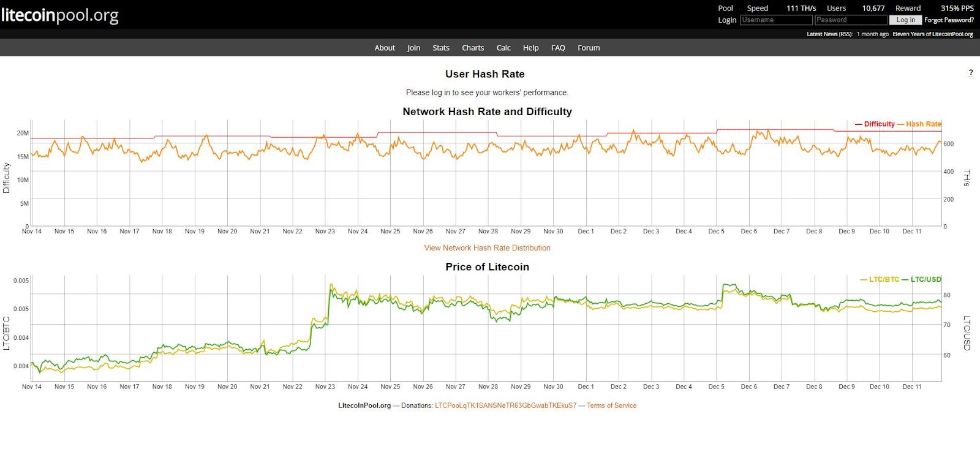980x449 pixels.
Task: Open the LTC donation address link
Action: [506, 406]
